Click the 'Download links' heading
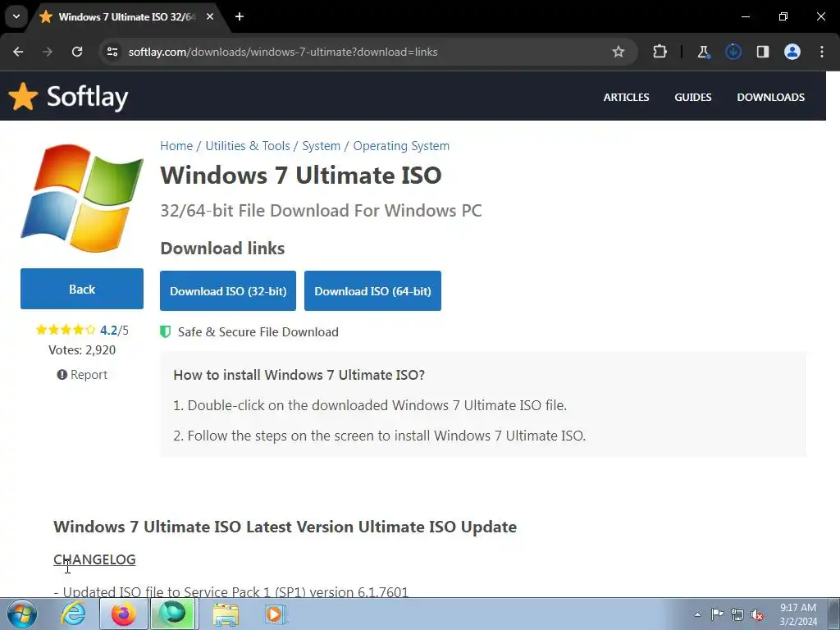 (222, 248)
